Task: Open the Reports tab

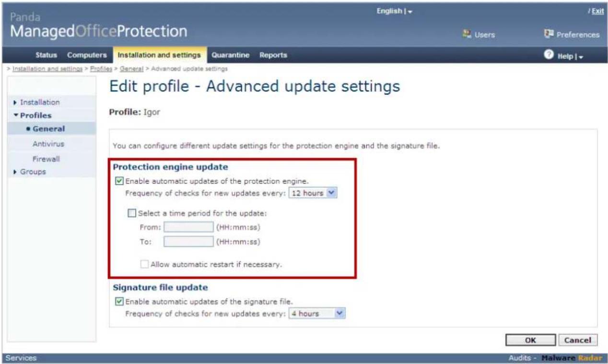Action: click(273, 55)
